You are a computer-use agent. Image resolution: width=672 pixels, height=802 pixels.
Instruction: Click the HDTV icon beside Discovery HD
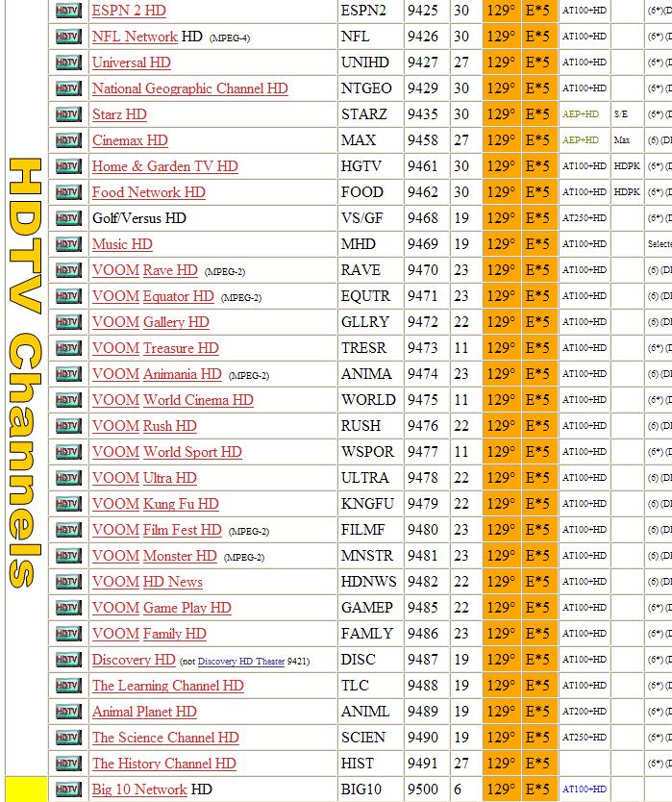67,660
